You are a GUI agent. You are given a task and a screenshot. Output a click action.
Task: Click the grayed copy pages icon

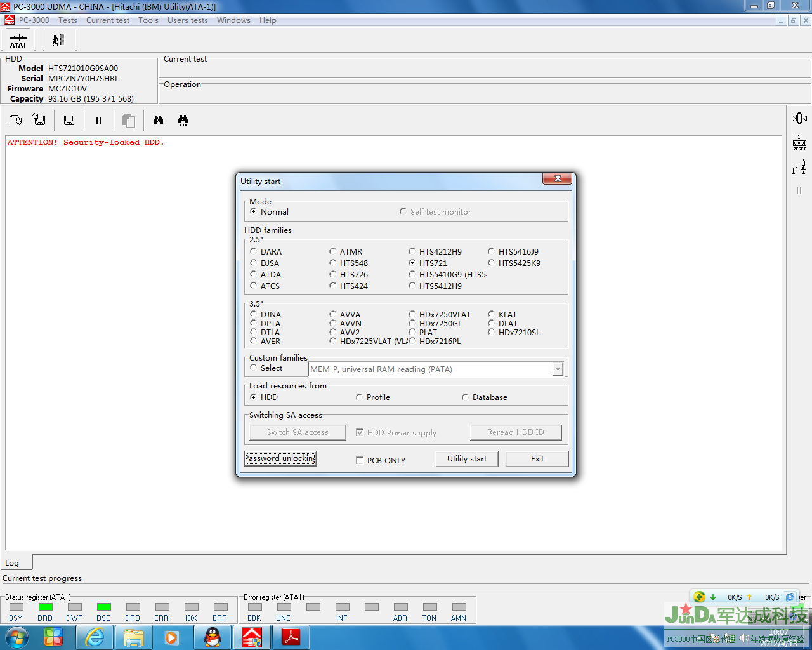pyautogui.click(x=129, y=120)
